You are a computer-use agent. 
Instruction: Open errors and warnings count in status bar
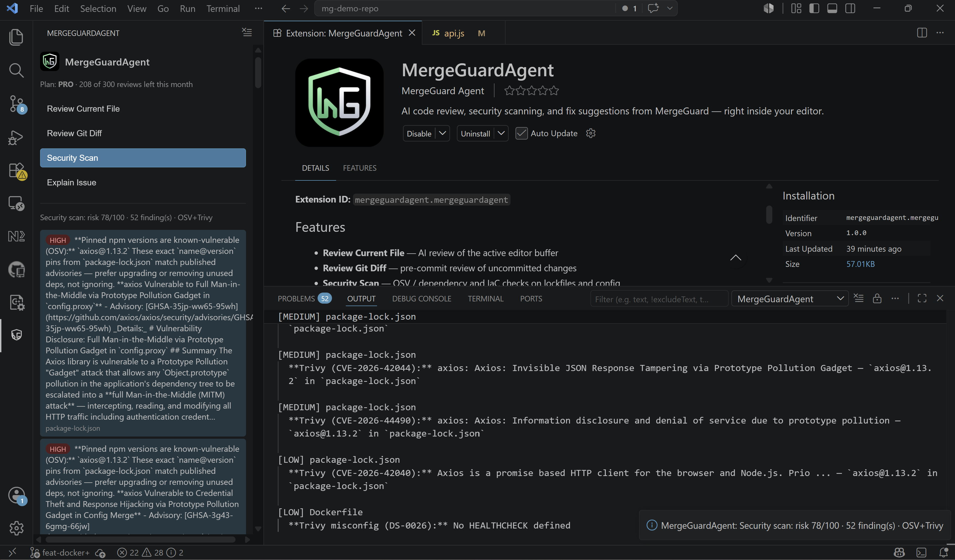(150, 553)
